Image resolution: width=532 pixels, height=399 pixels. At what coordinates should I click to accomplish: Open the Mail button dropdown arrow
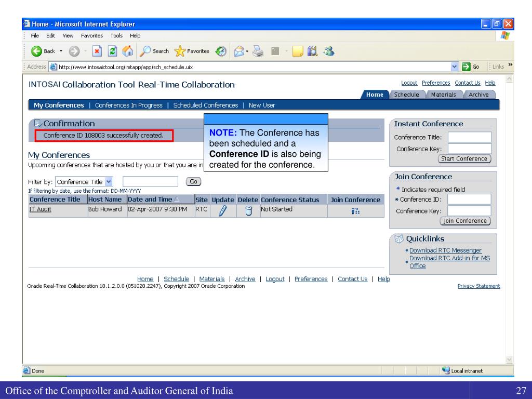247,51
